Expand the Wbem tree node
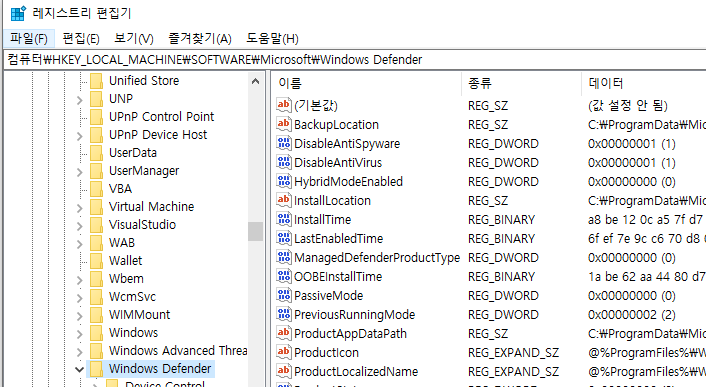This screenshot has height=387, width=706. (80, 280)
